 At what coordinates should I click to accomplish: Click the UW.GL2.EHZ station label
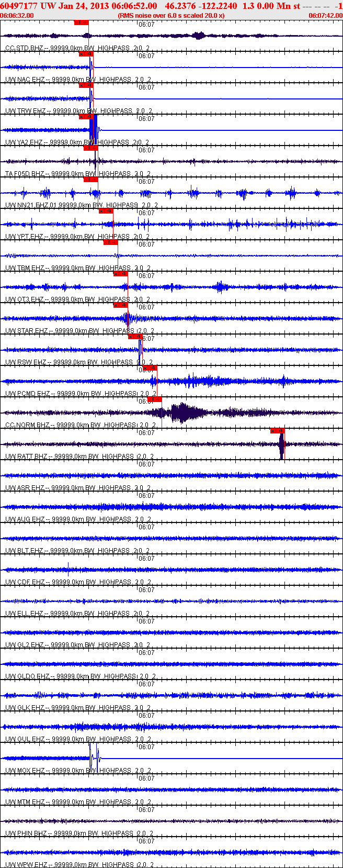pyautogui.click(x=77, y=645)
